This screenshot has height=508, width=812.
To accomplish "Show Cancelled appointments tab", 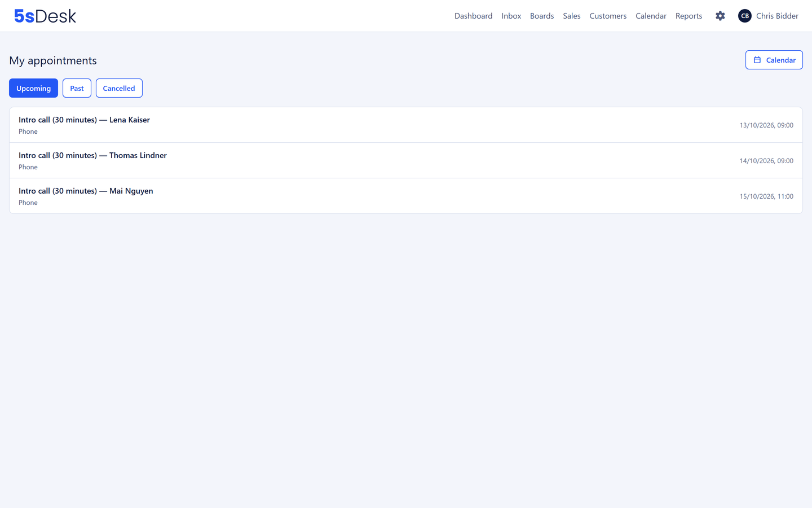I will (119, 88).
